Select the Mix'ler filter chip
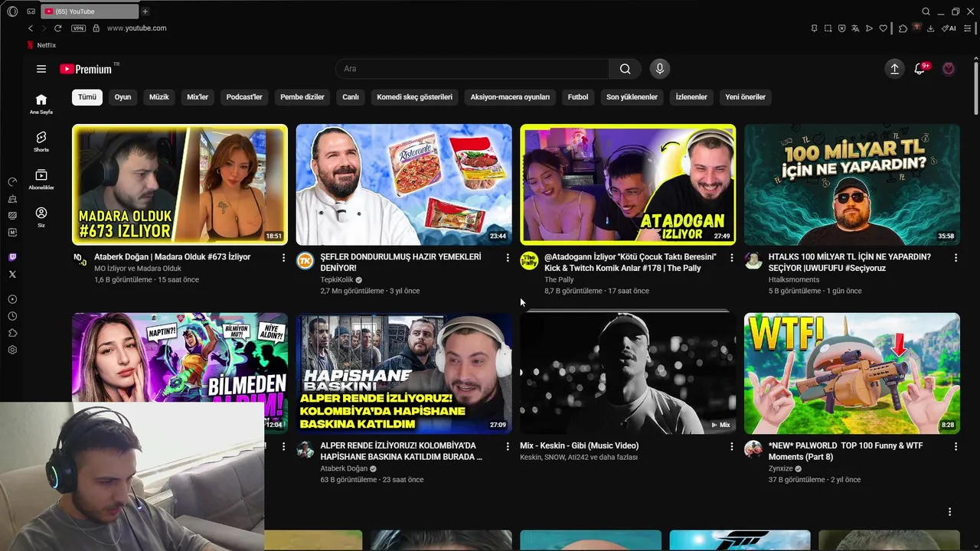Image resolution: width=980 pixels, height=551 pixels. [x=198, y=97]
